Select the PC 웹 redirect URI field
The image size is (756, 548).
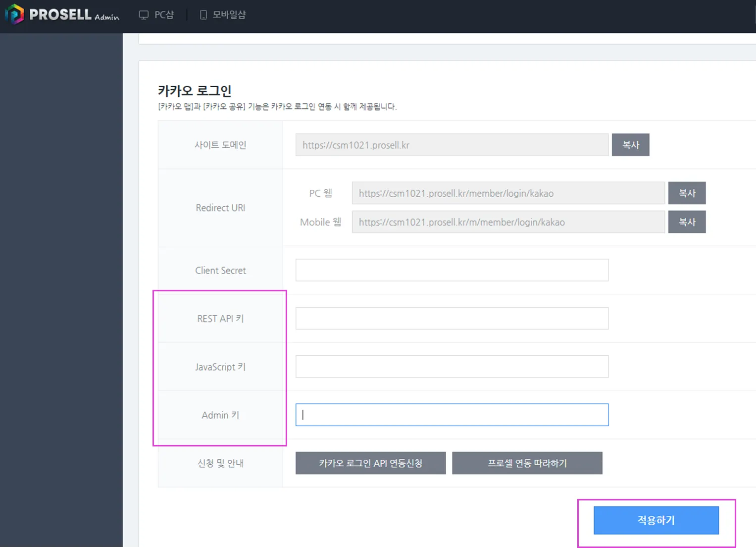pos(508,193)
